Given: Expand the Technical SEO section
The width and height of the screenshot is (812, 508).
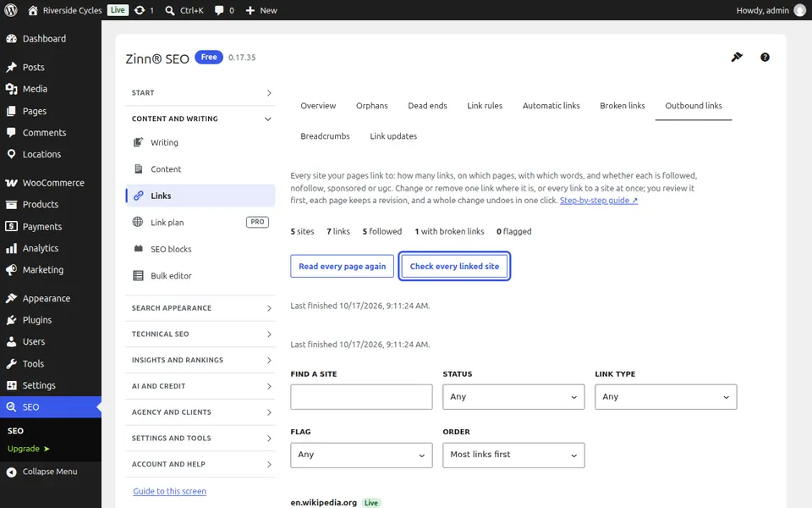Looking at the screenshot, I should click(200, 334).
